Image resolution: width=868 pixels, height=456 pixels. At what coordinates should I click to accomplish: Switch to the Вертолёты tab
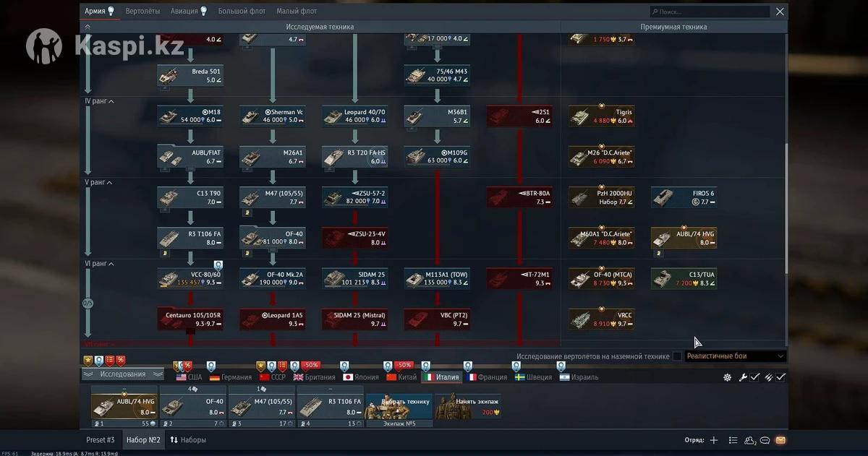click(x=142, y=12)
